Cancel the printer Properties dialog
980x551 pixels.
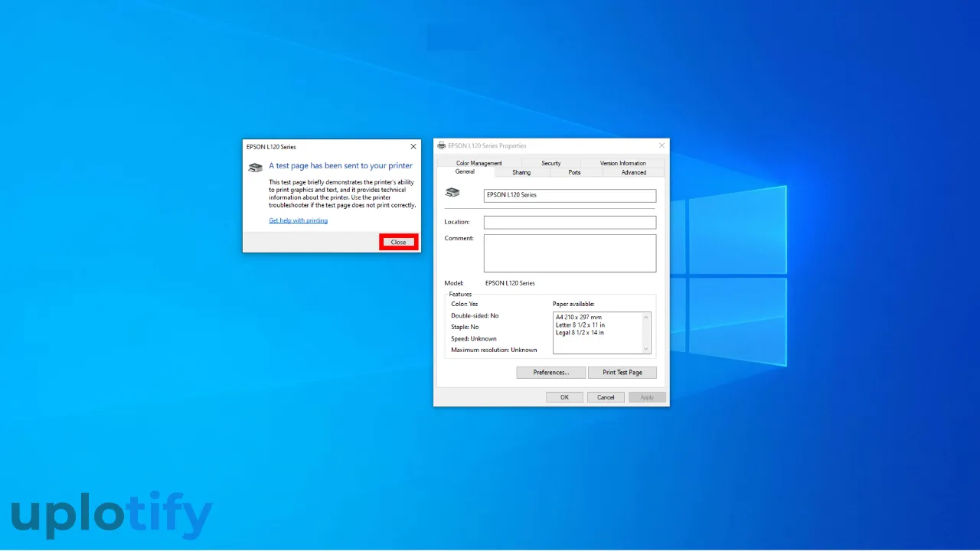[x=606, y=397]
